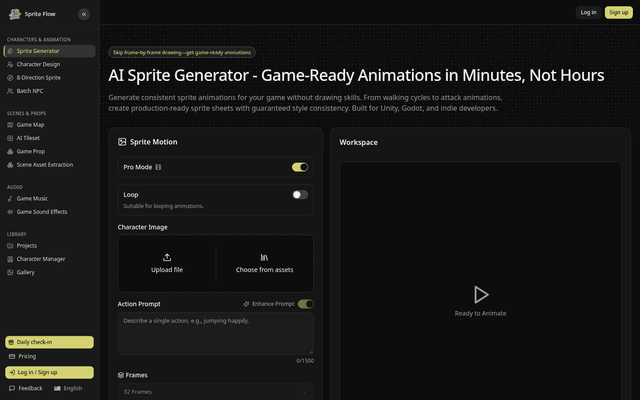Click the Daily check-in calendar icon
The image size is (640, 400).
click(x=11, y=342)
